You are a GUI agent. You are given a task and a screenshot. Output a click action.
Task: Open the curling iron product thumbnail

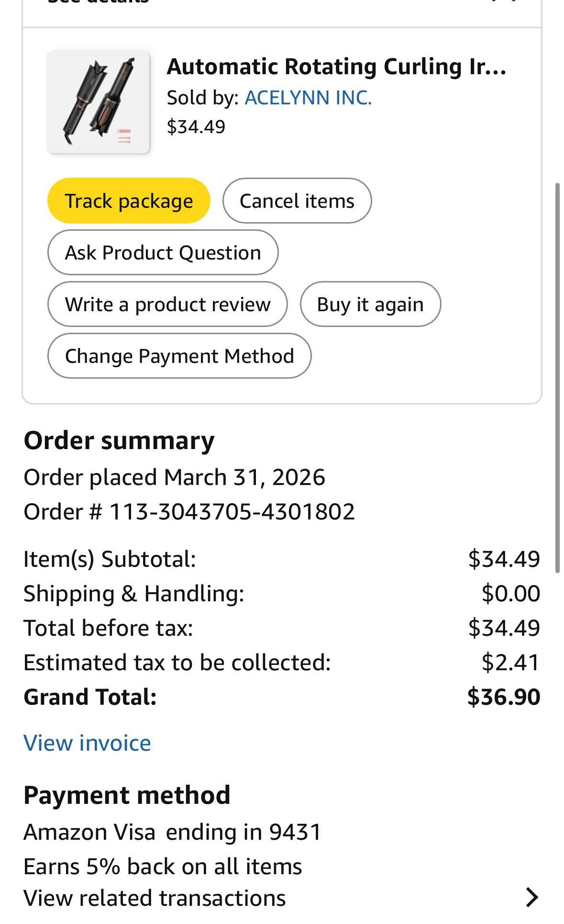[99, 102]
